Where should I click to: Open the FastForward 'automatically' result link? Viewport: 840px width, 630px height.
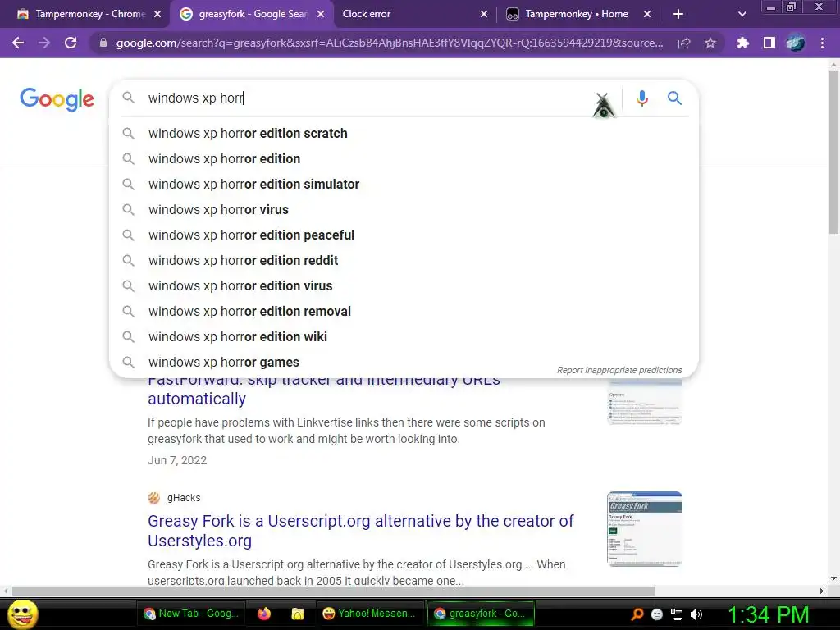(x=197, y=399)
